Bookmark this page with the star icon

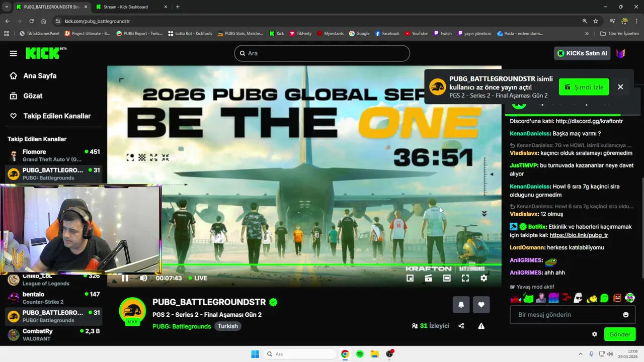596,21
